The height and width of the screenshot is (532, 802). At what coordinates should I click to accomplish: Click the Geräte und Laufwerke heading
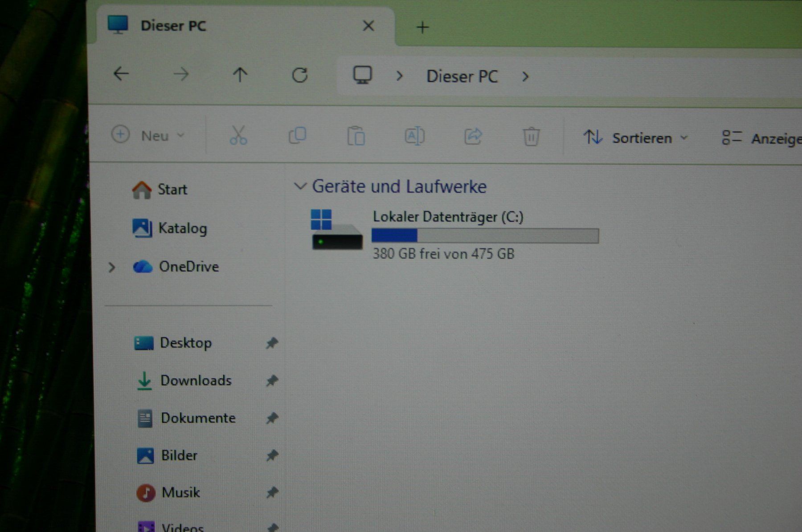(399, 186)
